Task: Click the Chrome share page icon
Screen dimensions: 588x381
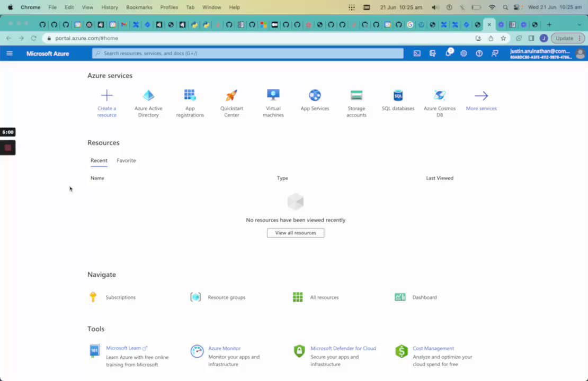Action: 491,38
